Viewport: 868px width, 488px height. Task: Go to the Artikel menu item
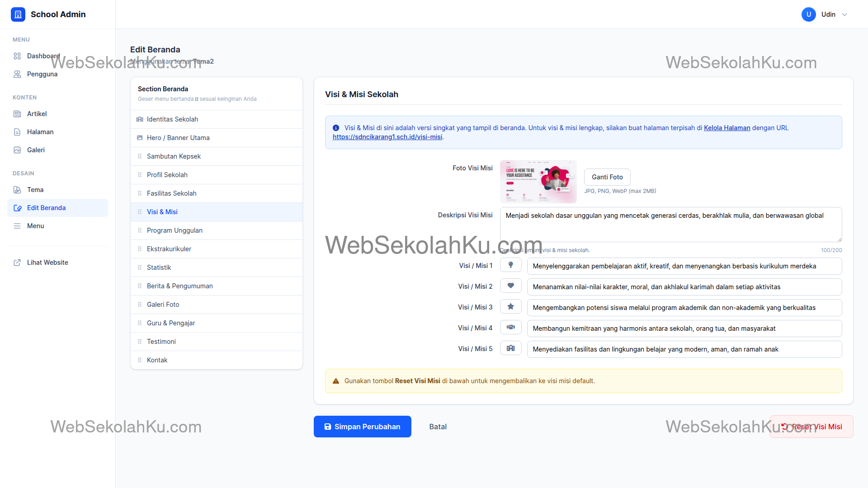pos(58,114)
